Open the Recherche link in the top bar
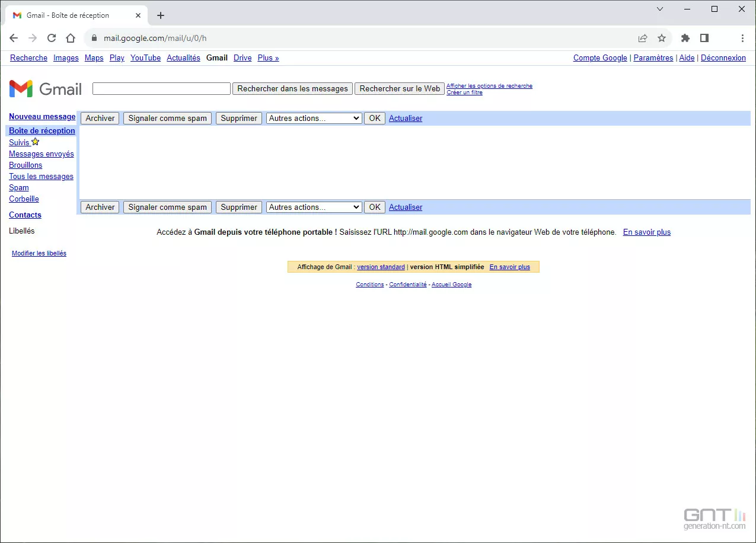This screenshot has height=543, width=756. [x=28, y=58]
